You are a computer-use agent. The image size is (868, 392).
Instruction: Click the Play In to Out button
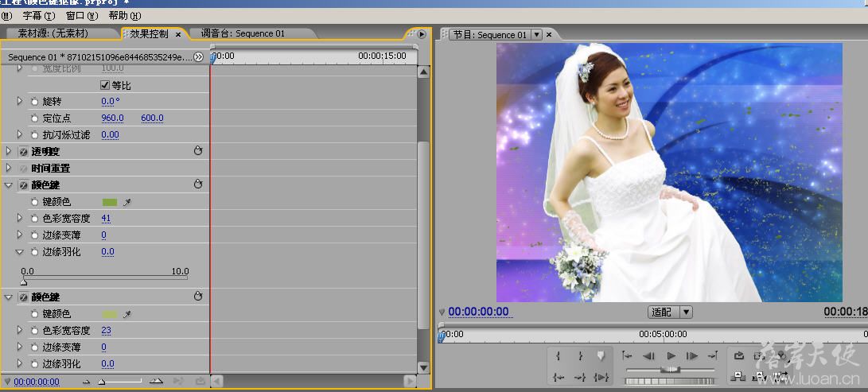click(x=601, y=377)
